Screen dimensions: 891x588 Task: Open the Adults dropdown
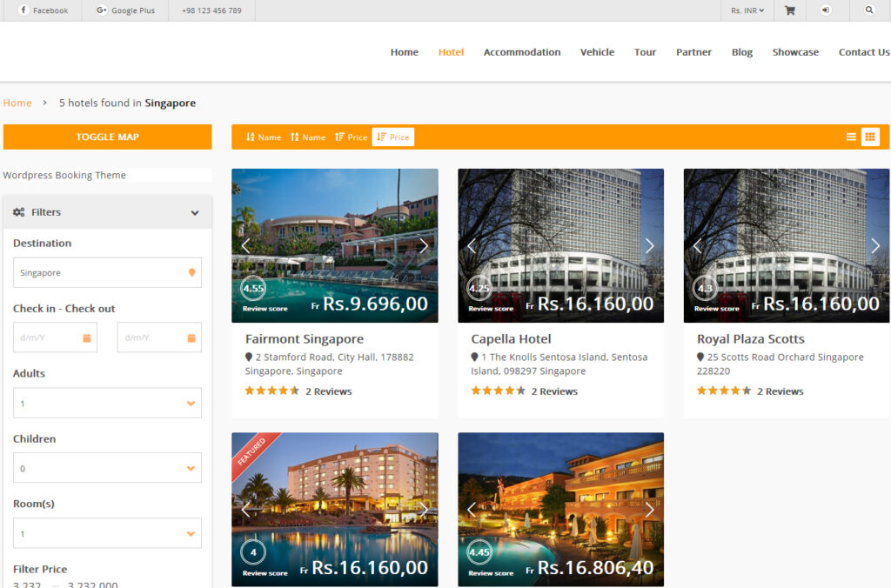tap(107, 403)
